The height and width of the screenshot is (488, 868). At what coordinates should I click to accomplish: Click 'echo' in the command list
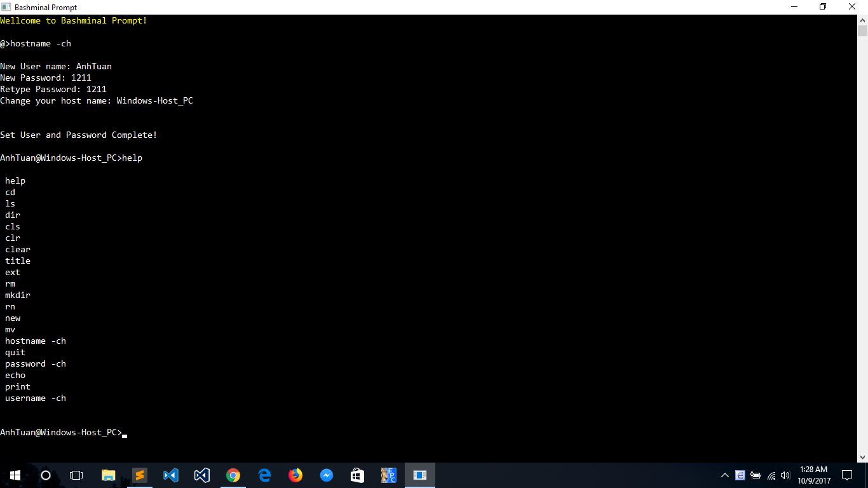pos(15,375)
